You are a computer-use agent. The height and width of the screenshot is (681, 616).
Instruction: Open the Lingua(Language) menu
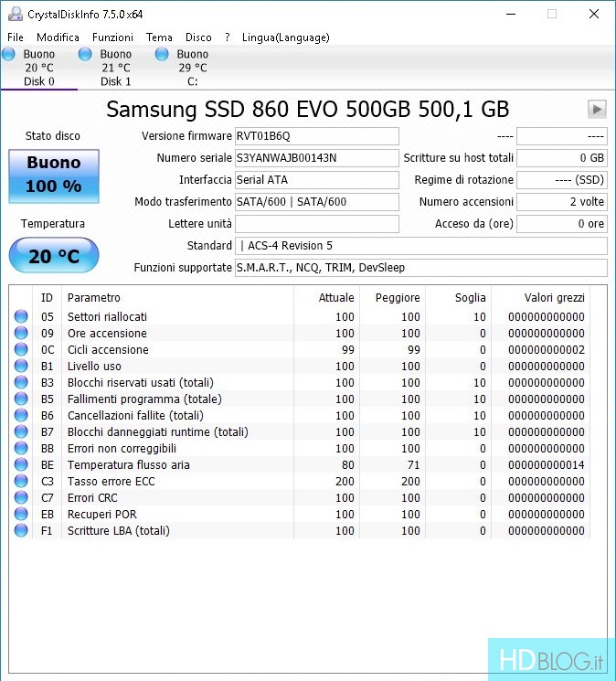[286, 37]
